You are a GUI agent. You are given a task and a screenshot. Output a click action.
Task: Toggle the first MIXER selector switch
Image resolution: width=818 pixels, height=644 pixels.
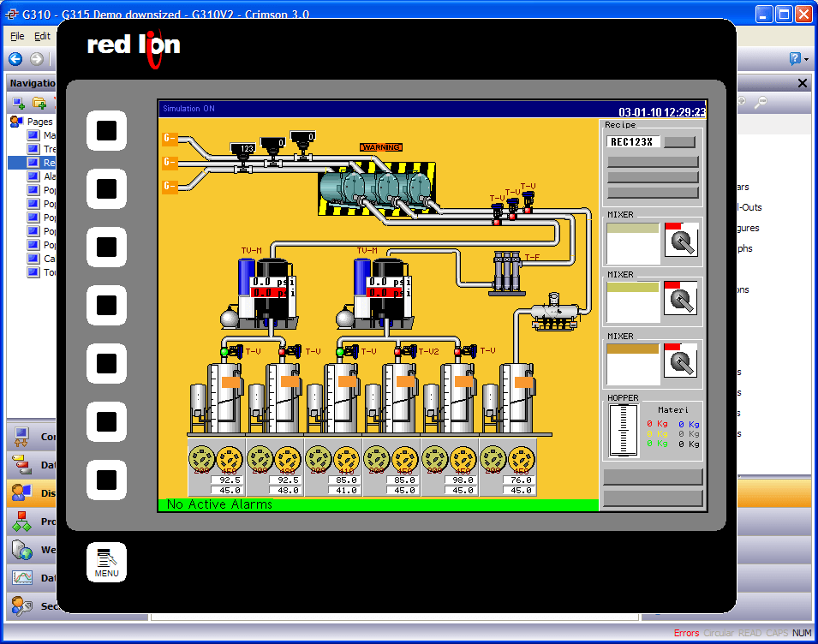[x=682, y=241]
